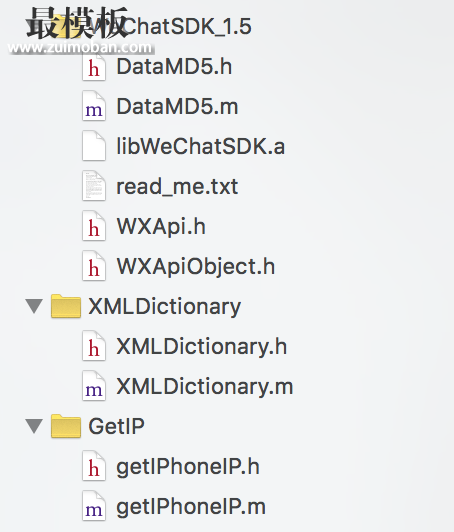Screen dimensions: 454x532
Task: Open the WXApi.h file name
Action: tap(161, 227)
